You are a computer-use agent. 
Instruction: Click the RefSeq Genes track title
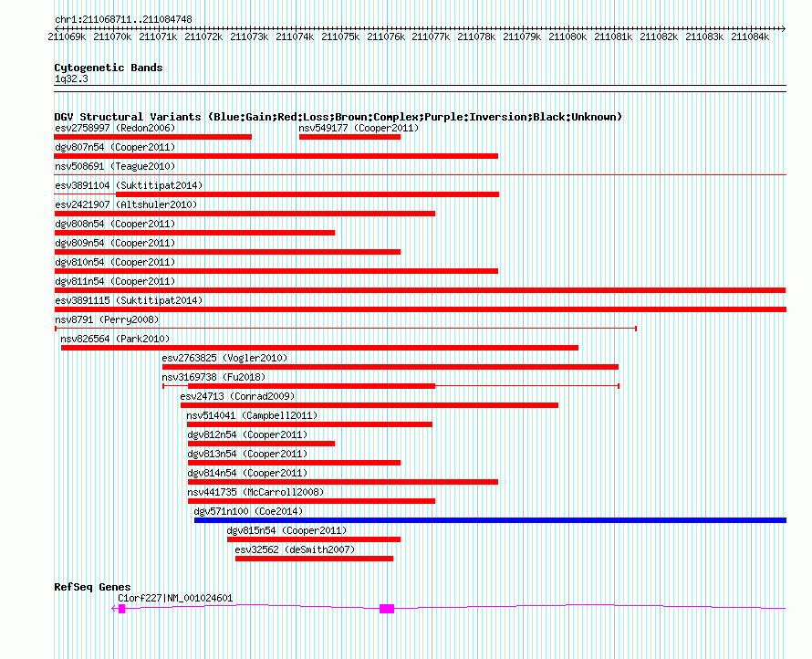92,587
